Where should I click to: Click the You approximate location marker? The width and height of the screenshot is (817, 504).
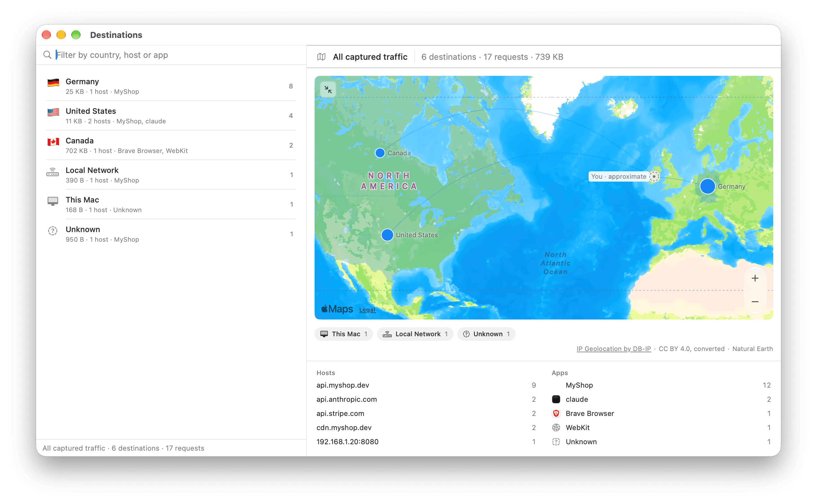point(654,176)
